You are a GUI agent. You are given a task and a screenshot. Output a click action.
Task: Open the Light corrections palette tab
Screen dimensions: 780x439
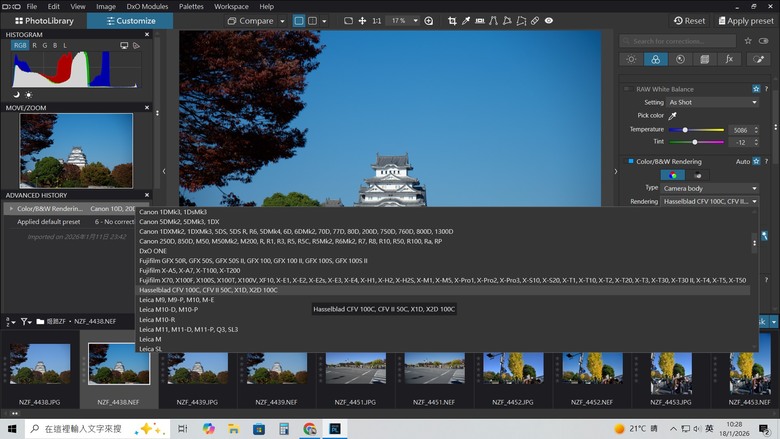click(631, 59)
